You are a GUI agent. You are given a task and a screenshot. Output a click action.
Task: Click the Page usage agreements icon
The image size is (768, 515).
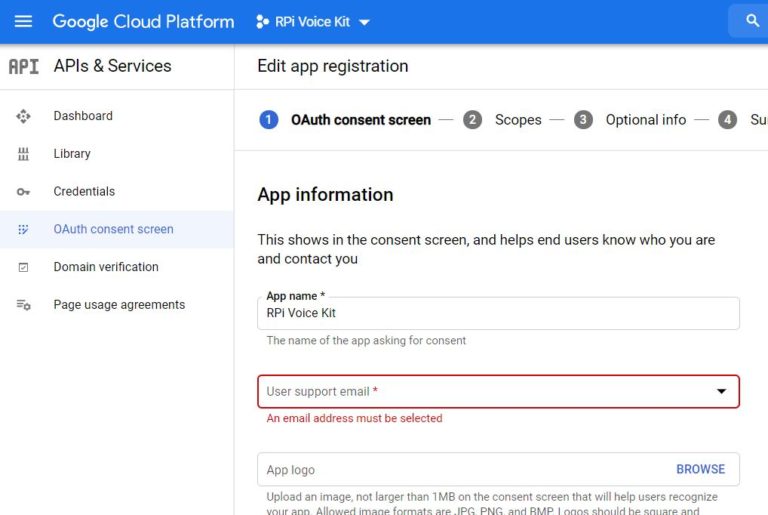[23, 305]
